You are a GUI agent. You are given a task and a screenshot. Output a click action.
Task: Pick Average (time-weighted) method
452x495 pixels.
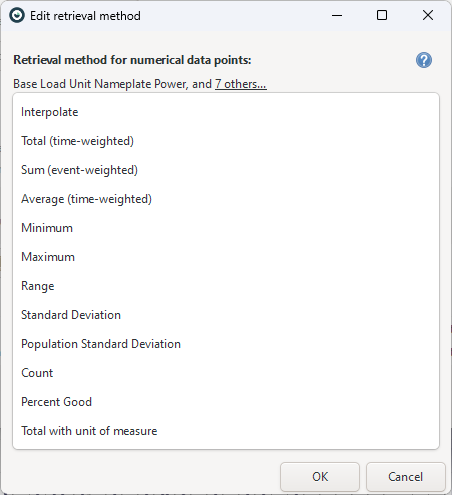click(x=226, y=199)
